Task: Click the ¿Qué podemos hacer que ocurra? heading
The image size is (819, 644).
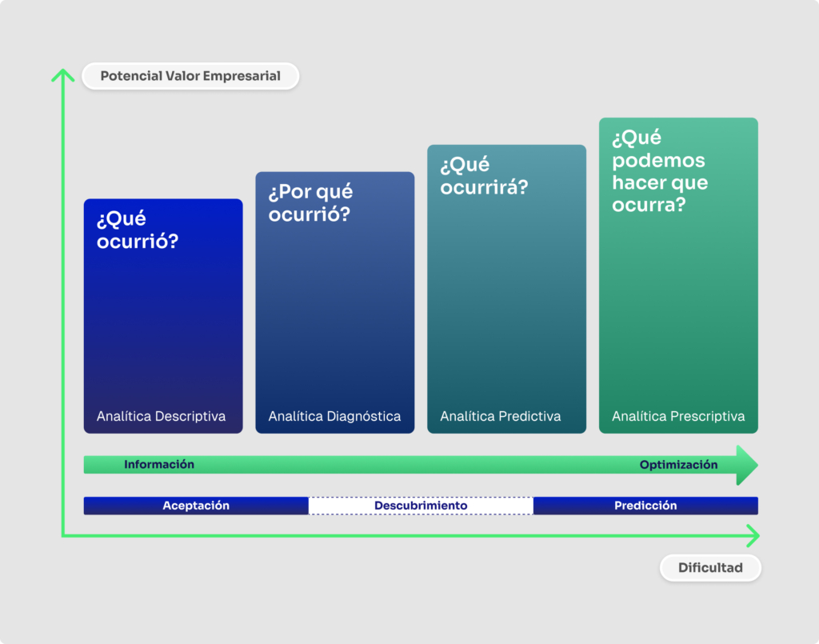Action: point(660,171)
